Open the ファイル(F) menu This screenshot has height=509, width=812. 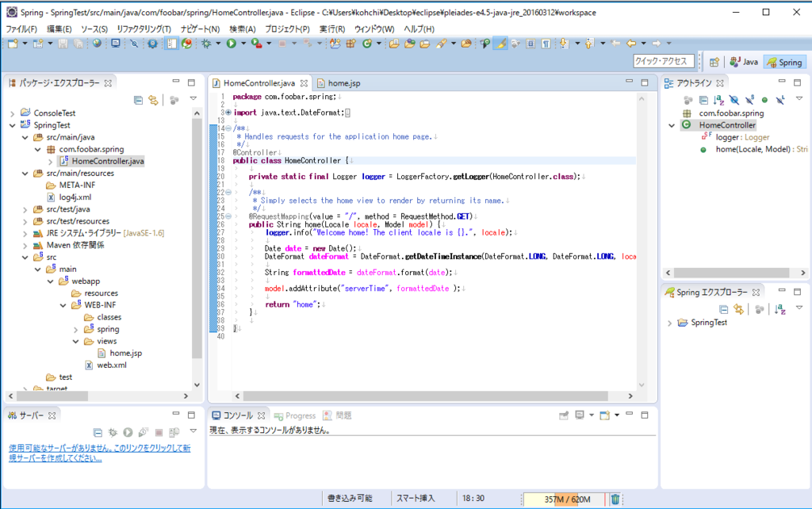(x=21, y=29)
